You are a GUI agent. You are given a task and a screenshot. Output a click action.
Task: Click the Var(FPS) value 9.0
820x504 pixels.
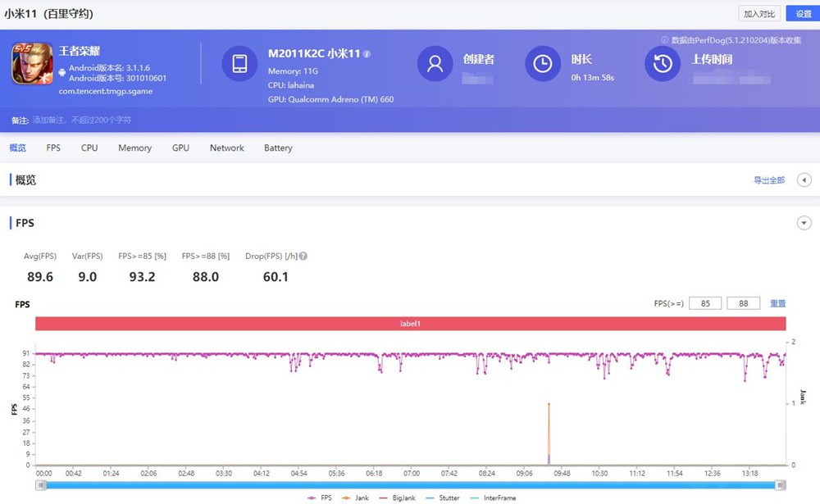(x=88, y=277)
